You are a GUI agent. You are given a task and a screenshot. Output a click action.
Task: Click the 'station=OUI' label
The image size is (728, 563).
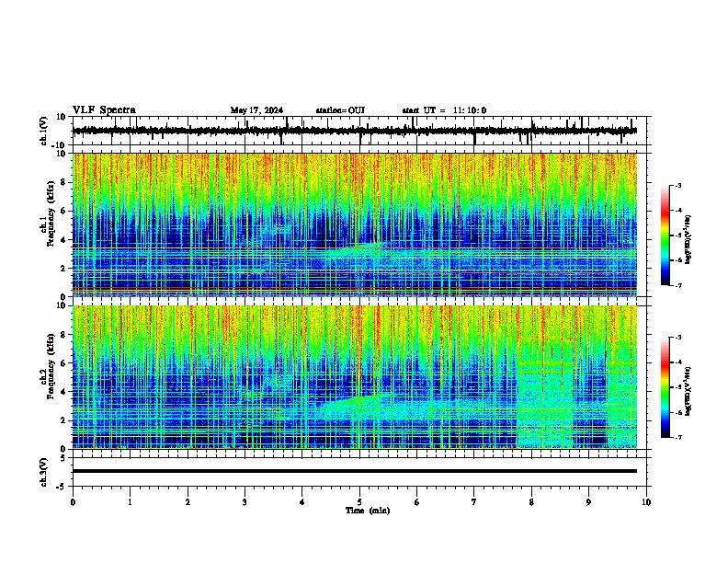tap(340, 110)
